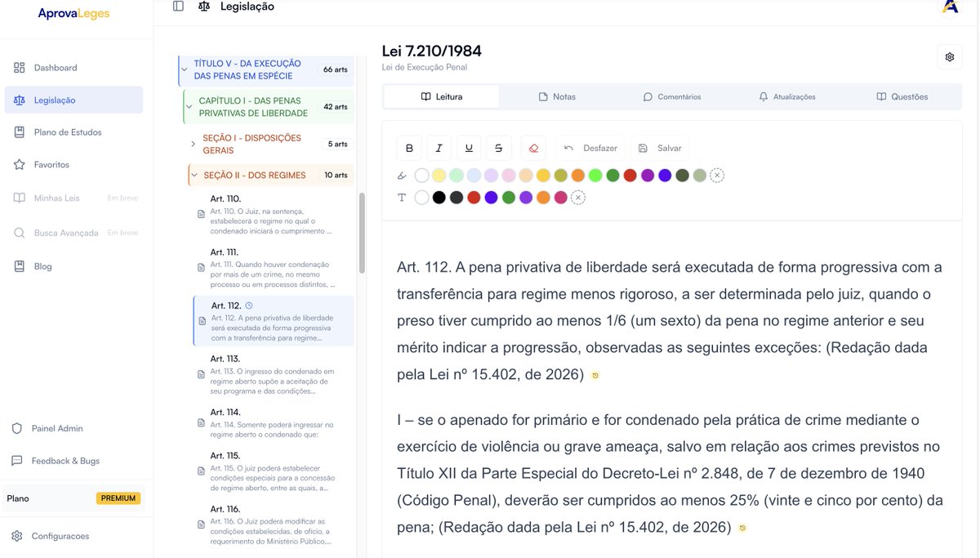The width and height of the screenshot is (980, 558).
Task: Toggle strikethrough formatting
Action: click(498, 148)
